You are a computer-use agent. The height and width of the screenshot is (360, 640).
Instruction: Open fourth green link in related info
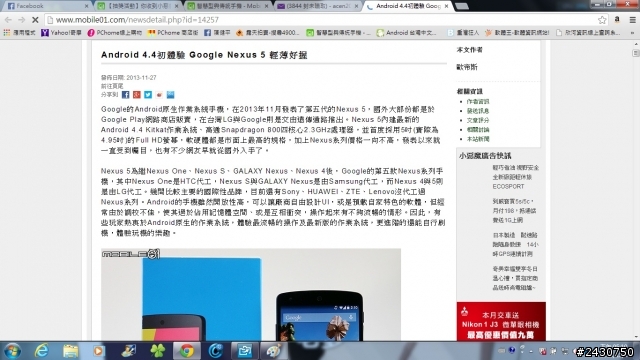coord(478,129)
